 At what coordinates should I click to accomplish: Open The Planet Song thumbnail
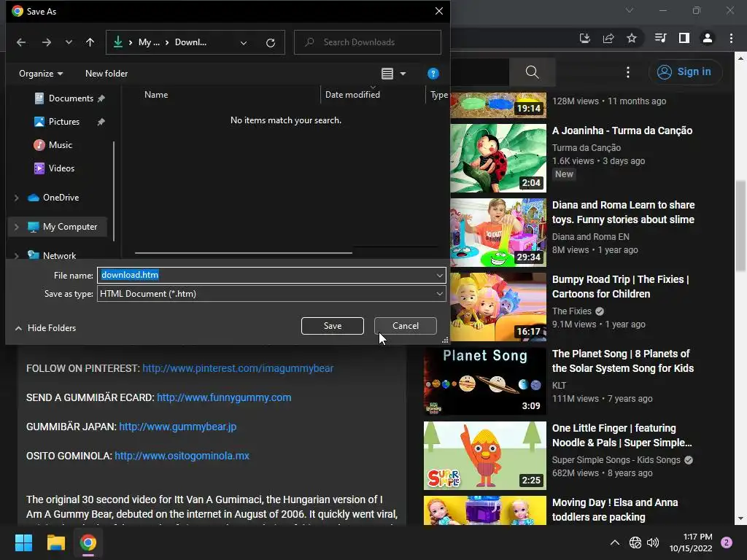tap(485, 381)
